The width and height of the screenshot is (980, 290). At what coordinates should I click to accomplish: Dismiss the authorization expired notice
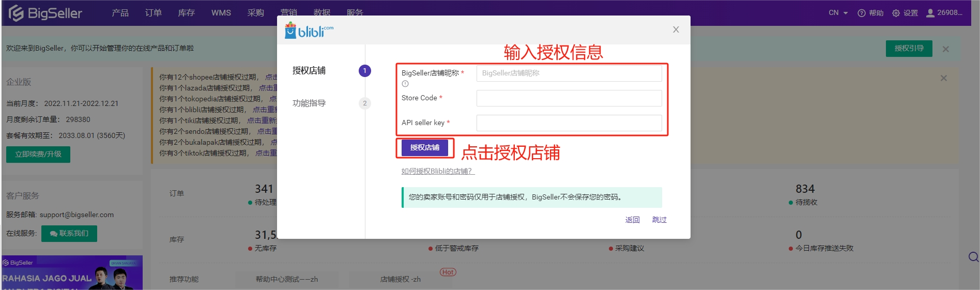pyautogui.click(x=943, y=78)
